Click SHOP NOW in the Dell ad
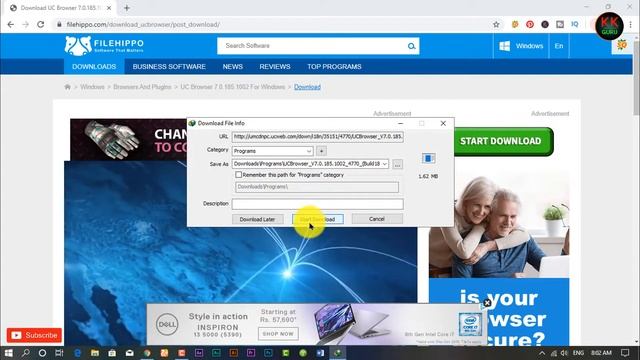 (278, 334)
